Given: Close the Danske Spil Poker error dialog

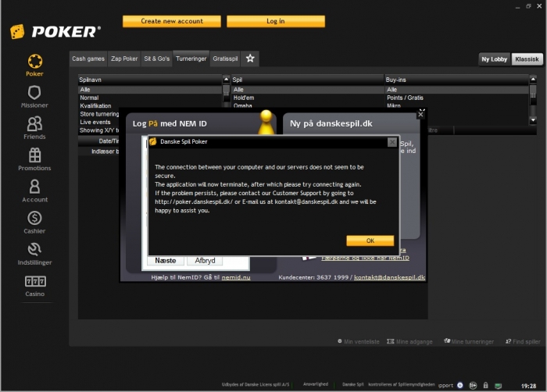Looking at the screenshot, I should pos(392,142).
